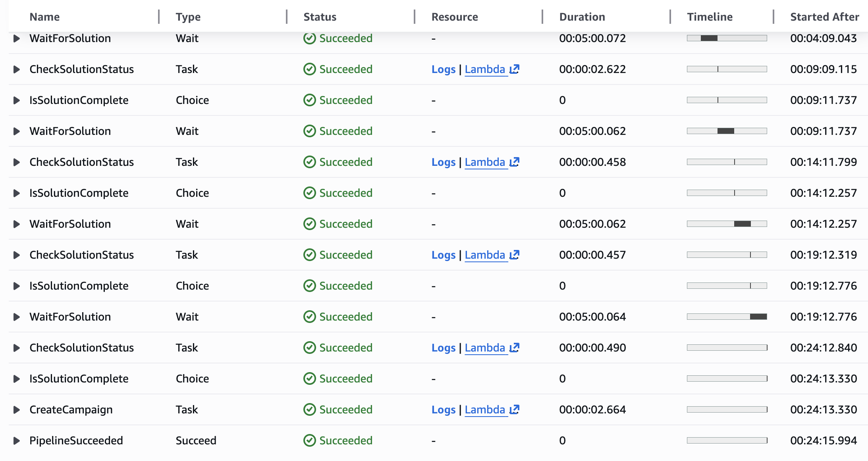Expand the PipelineSucceeded row

coord(16,440)
